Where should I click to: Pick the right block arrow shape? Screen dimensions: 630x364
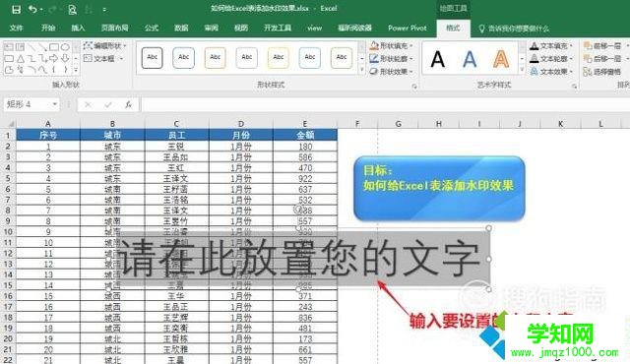[54, 59]
